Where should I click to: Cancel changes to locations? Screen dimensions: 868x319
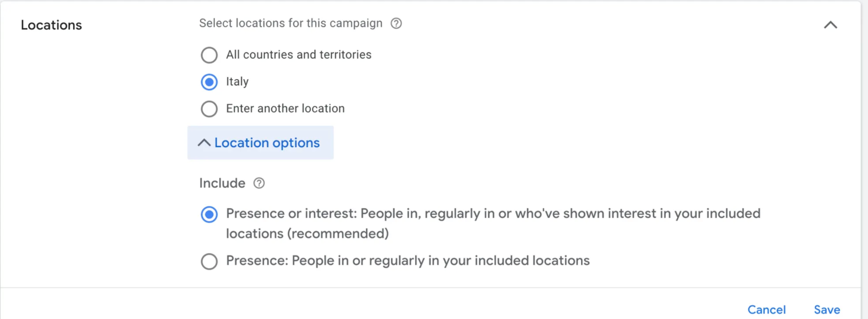767,309
